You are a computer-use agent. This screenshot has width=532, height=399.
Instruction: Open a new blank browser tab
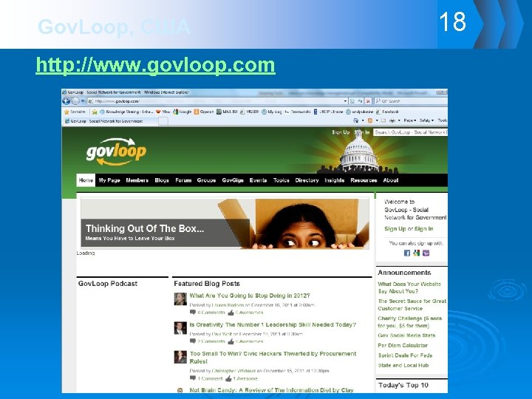click(163, 121)
